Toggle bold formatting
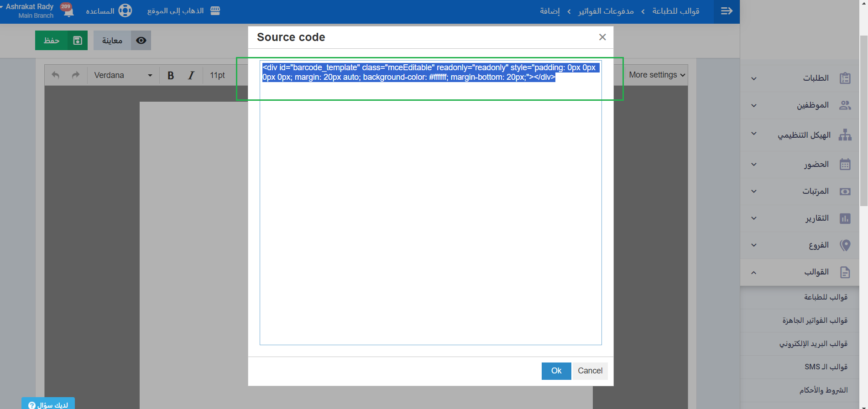868x409 pixels. pos(171,75)
